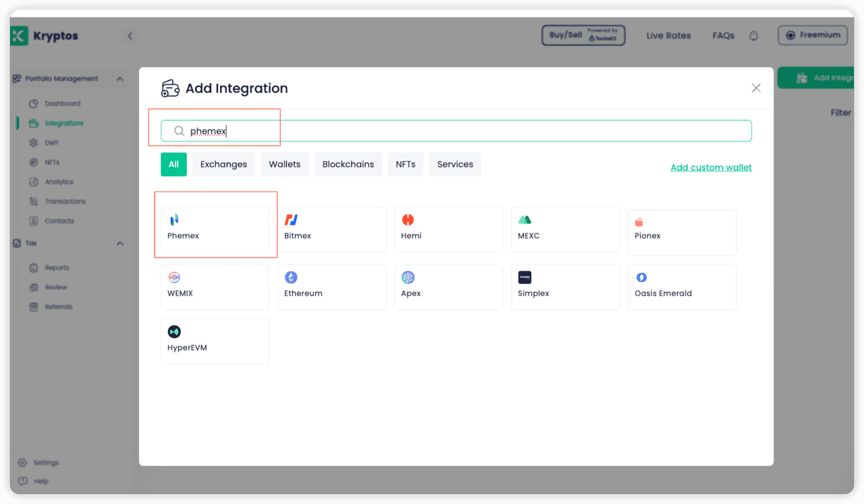
Task: Click the Phemex card label
Action: tap(183, 236)
